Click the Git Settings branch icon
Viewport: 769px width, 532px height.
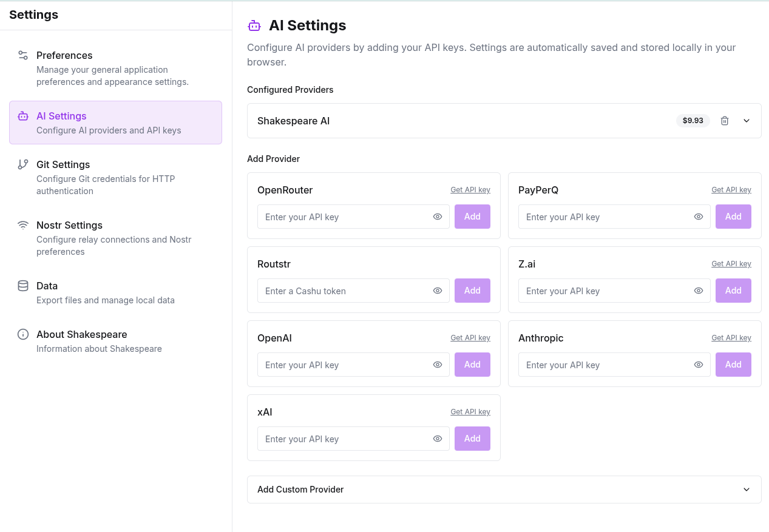(x=22, y=164)
